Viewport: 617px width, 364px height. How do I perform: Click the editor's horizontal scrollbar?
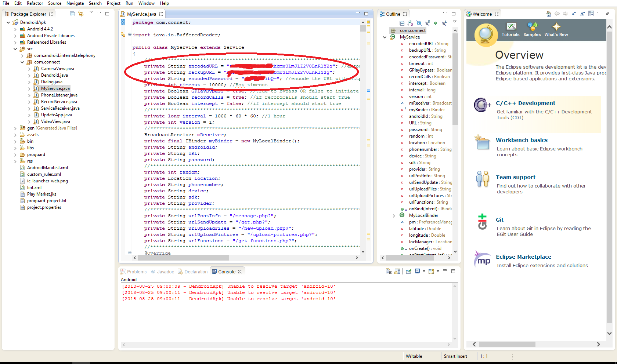coord(184,258)
